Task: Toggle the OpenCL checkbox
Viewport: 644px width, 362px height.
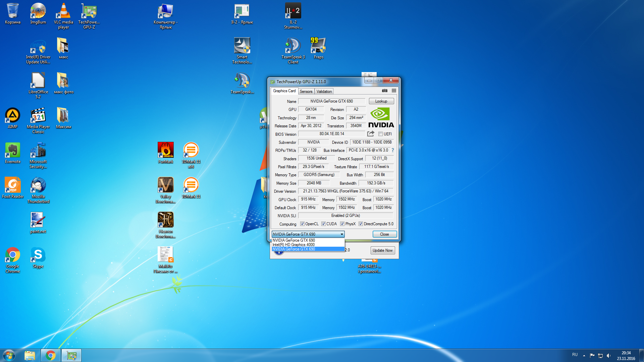Action: 302,224
